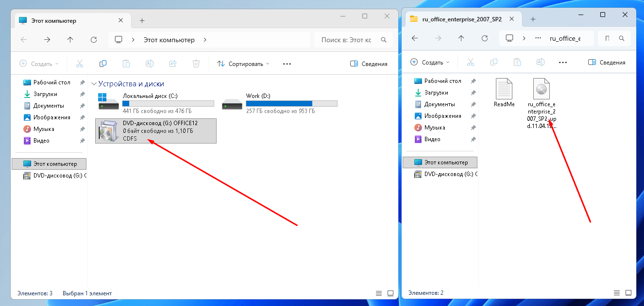Screen dimensions: 644x306
Task: Click Share icon in left window toolbar
Action: pyautogui.click(x=173, y=64)
